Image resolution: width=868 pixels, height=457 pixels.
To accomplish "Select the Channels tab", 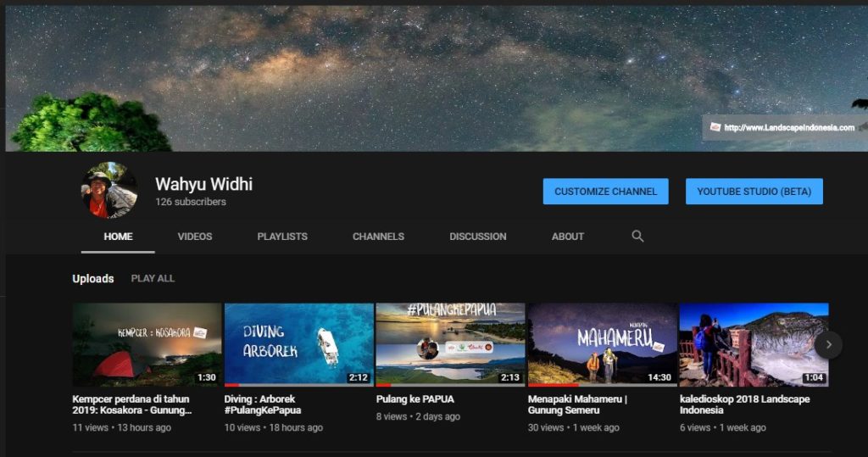I will click(x=378, y=237).
